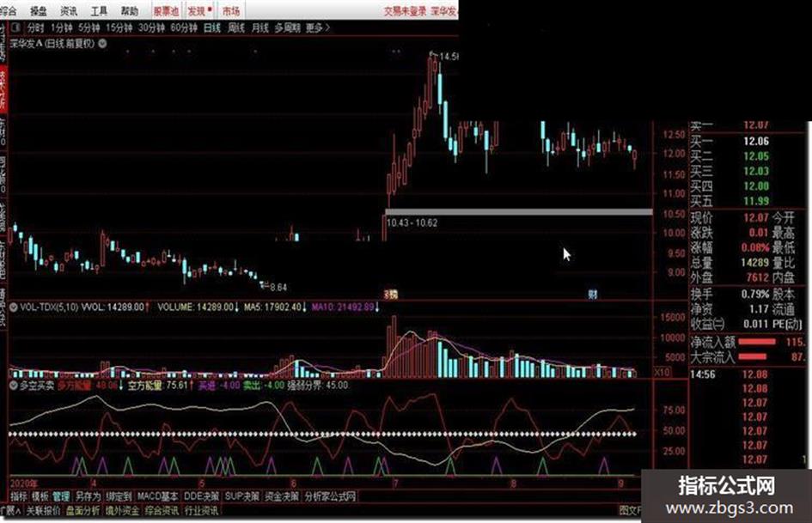Click the 2020年 label on the time axis
The width and height of the screenshot is (812, 523).
point(24,484)
